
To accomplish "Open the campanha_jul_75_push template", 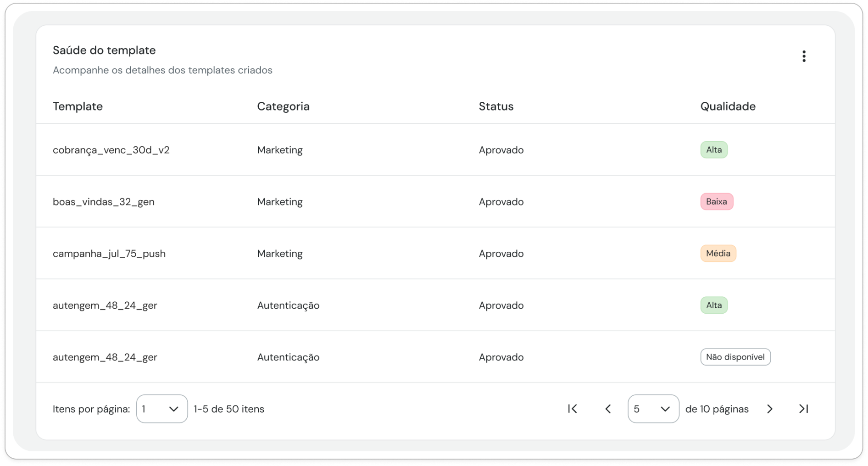I will click(109, 254).
